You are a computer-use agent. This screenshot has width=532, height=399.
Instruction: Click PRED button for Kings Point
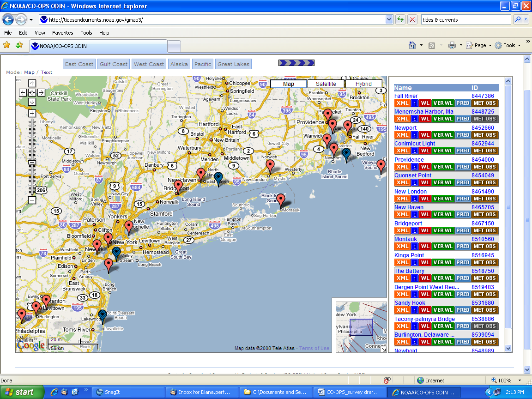tap(463, 262)
